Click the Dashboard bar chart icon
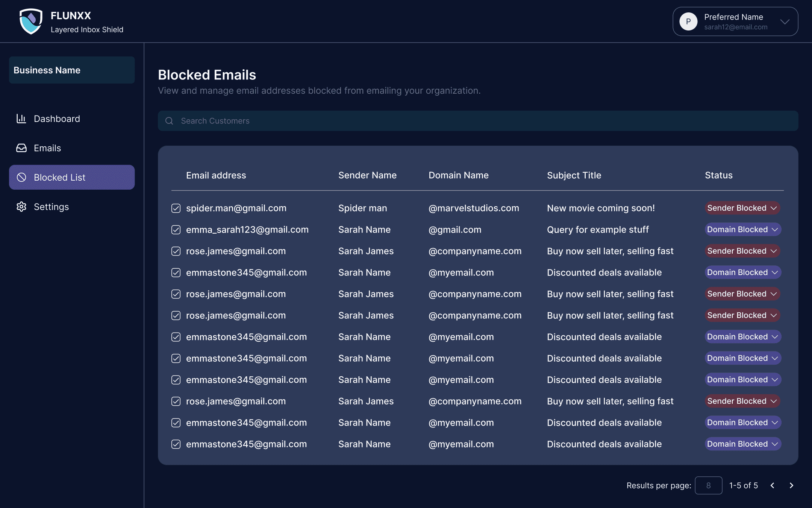 coord(21,119)
